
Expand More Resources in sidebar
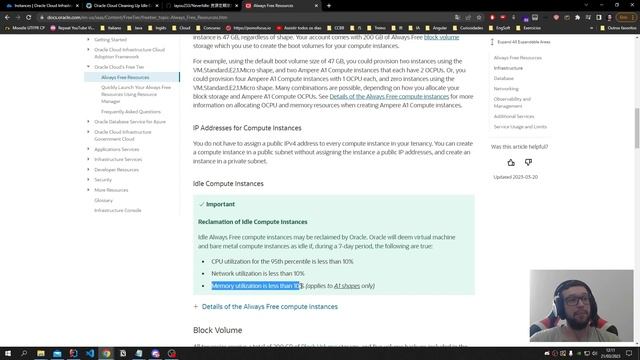(x=88, y=190)
